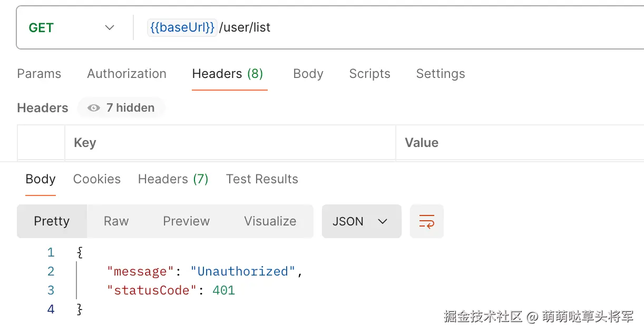Switch to the Params tab

click(39, 74)
